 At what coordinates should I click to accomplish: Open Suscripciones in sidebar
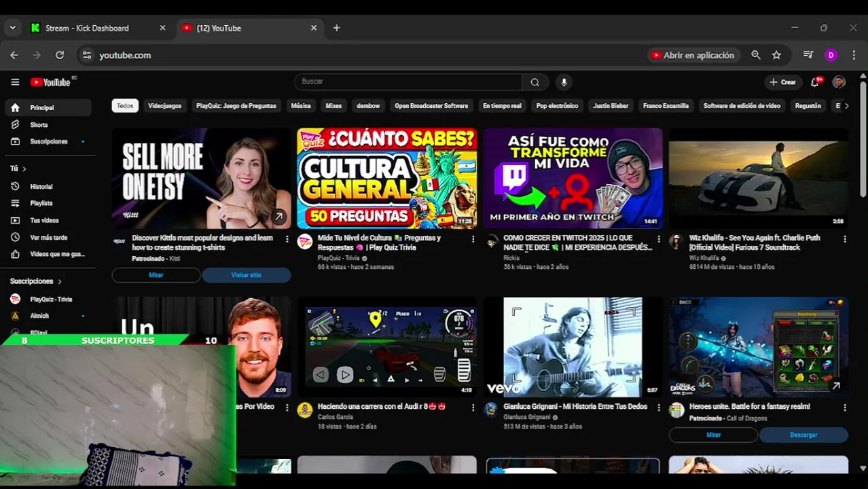pos(48,142)
